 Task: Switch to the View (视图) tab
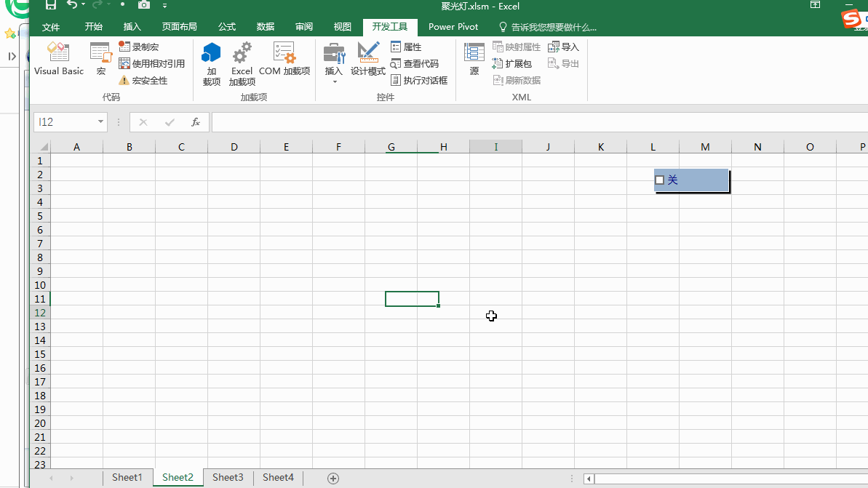342,27
